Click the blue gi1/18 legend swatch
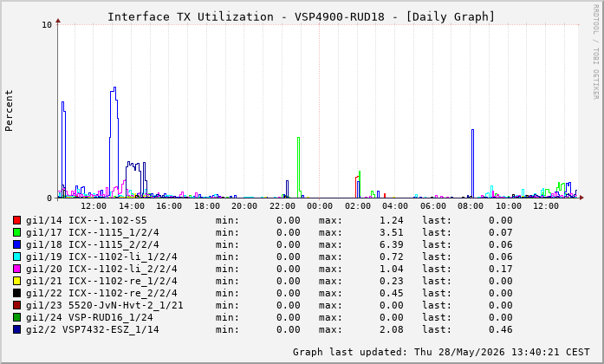 tap(16, 244)
